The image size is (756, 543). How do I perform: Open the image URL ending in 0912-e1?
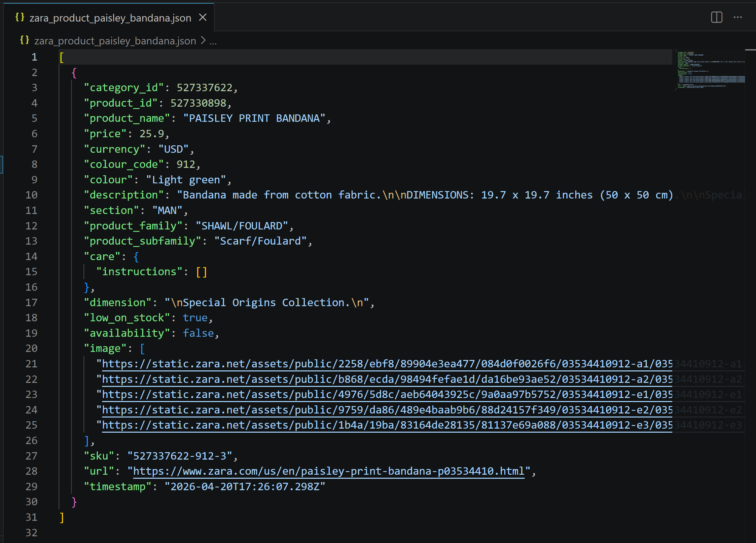[x=387, y=395]
